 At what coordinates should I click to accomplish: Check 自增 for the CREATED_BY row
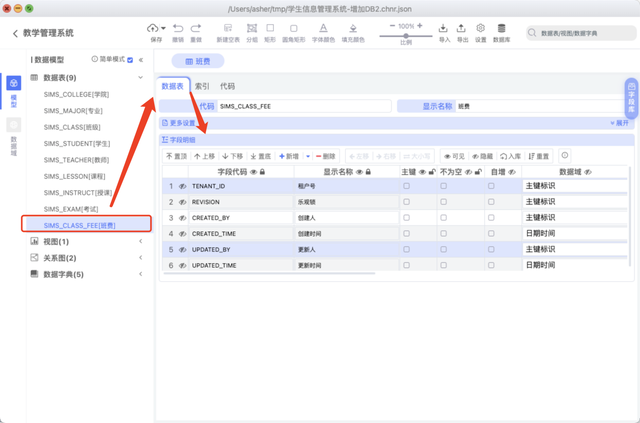(x=491, y=218)
